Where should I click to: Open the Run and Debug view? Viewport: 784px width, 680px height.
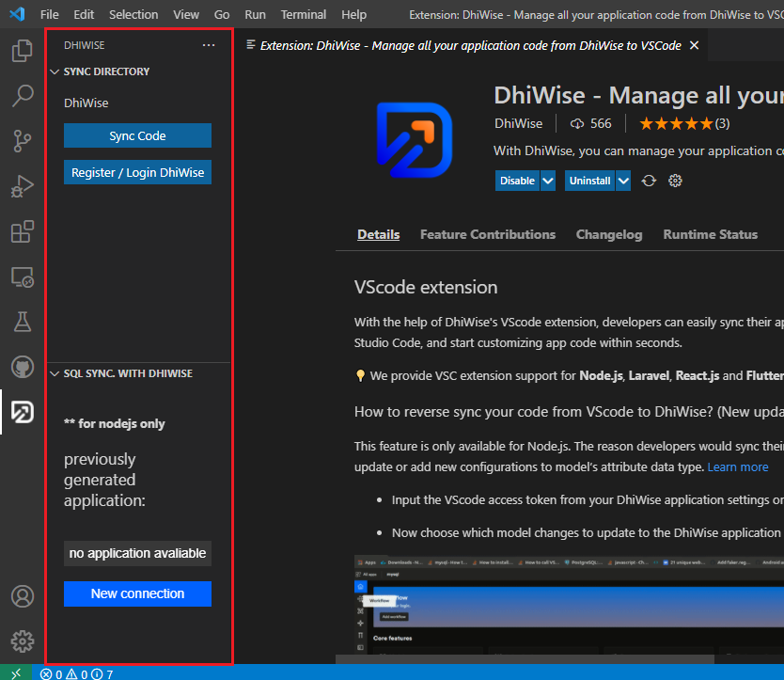[22, 185]
